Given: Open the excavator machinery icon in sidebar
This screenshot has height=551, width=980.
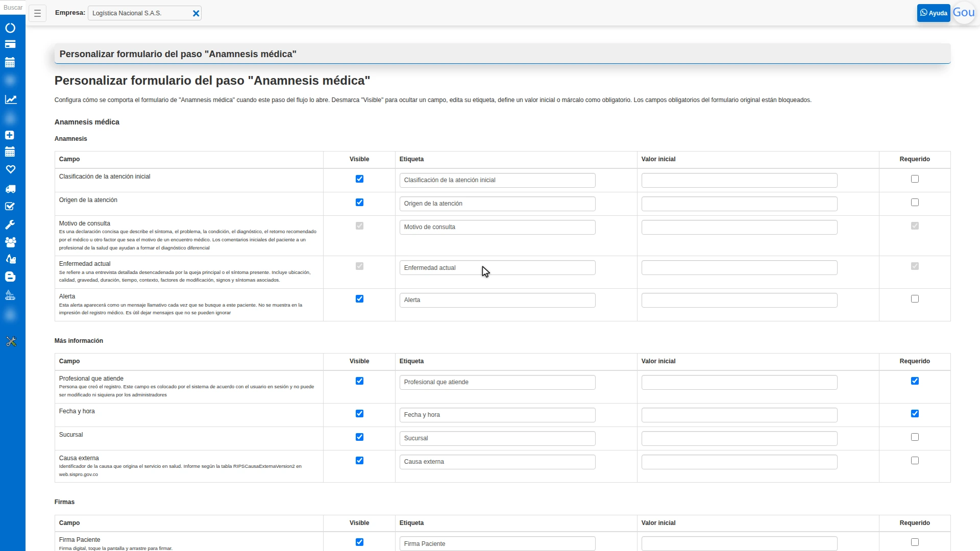Looking at the screenshot, I should click(x=10, y=259).
